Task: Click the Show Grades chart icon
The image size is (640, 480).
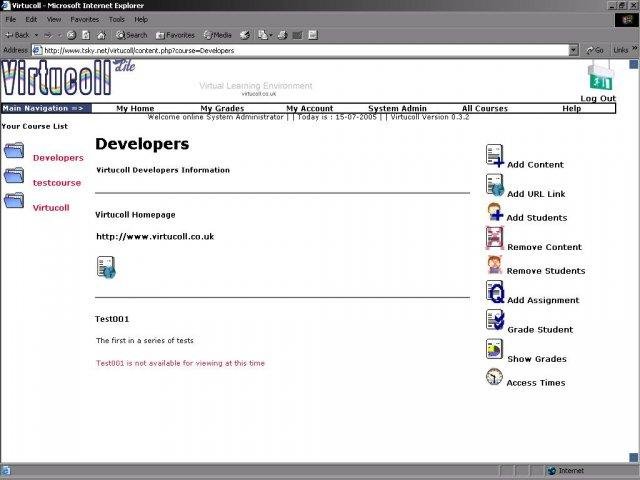Action: (x=494, y=349)
